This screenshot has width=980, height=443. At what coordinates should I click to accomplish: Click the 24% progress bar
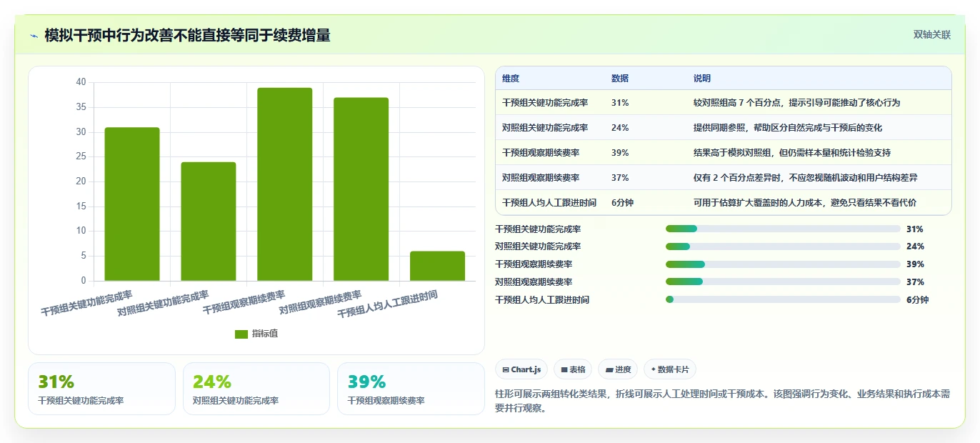coord(783,247)
